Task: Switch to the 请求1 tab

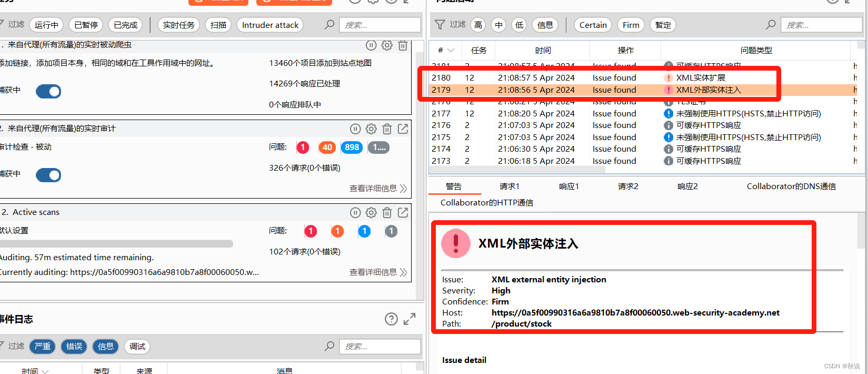Action: coord(510,186)
